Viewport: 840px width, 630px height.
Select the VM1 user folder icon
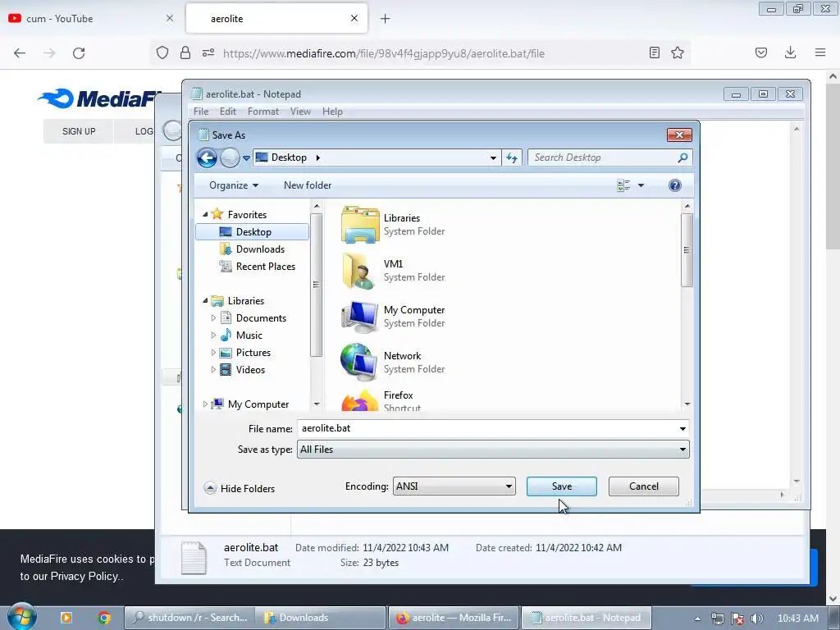point(360,271)
